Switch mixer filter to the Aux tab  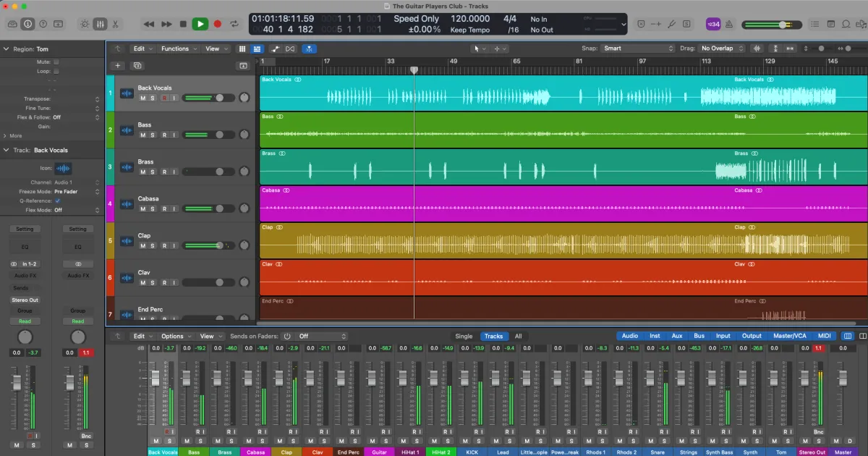click(676, 336)
